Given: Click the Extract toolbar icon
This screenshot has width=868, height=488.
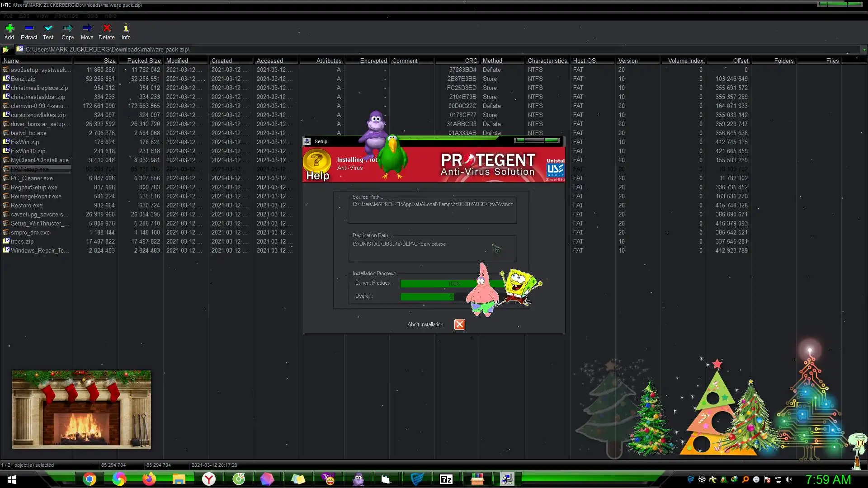Looking at the screenshot, I should (x=29, y=28).
